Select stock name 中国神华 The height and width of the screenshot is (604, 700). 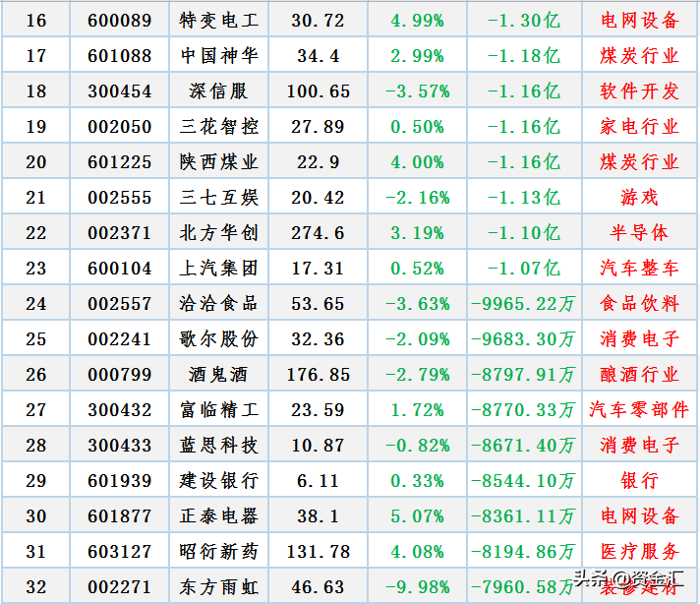pyautogui.click(x=218, y=56)
